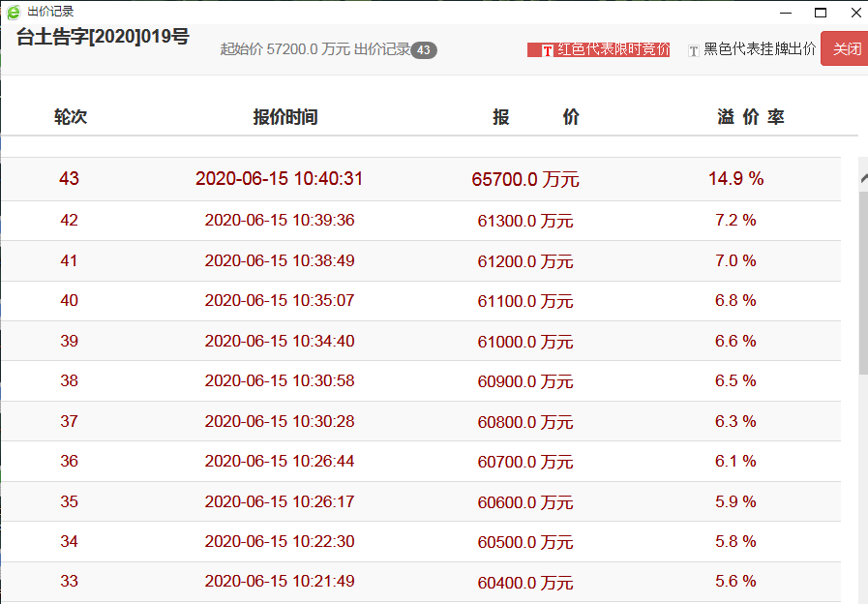
Task: Click the red 关闭 button
Action: coord(845,48)
